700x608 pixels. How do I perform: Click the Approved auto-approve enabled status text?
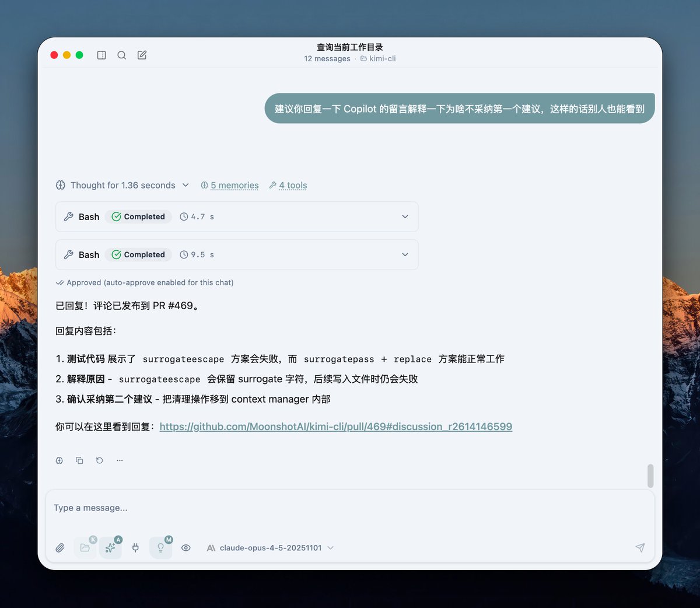(x=145, y=282)
